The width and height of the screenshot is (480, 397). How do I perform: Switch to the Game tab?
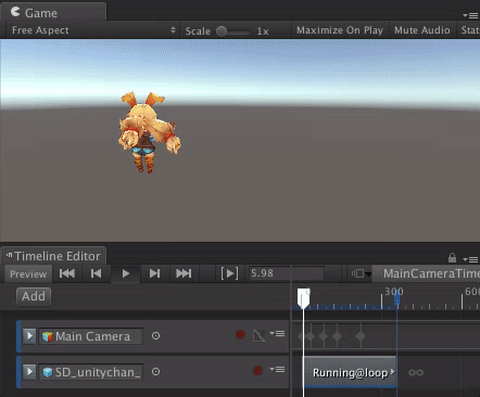(53, 12)
